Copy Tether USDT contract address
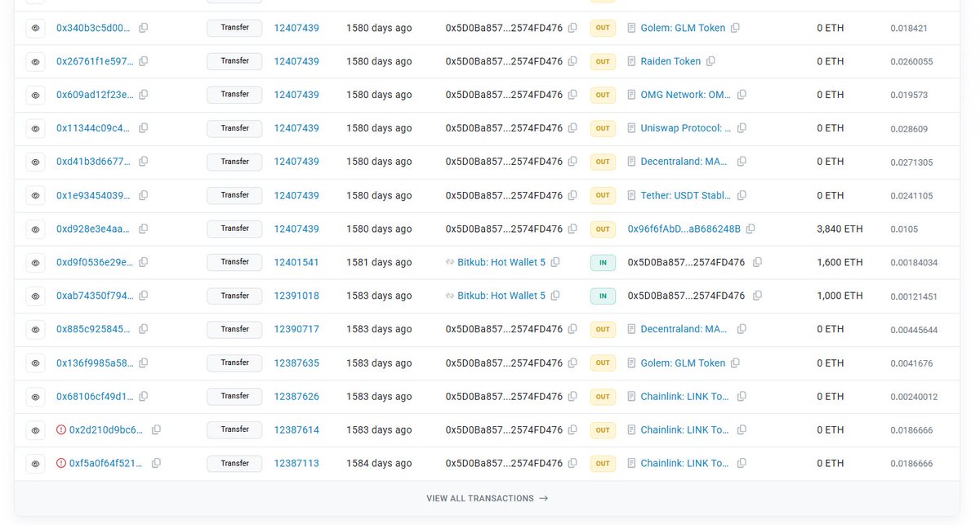Screen dimensions: 980x525 pyautogui.click(x=742, y=195)
